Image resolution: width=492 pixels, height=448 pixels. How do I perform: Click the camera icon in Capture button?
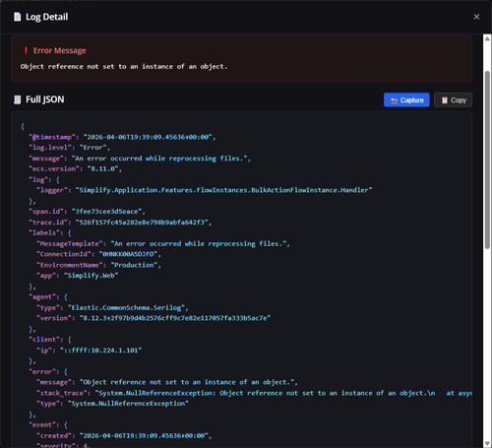click(x=394, y=100)
